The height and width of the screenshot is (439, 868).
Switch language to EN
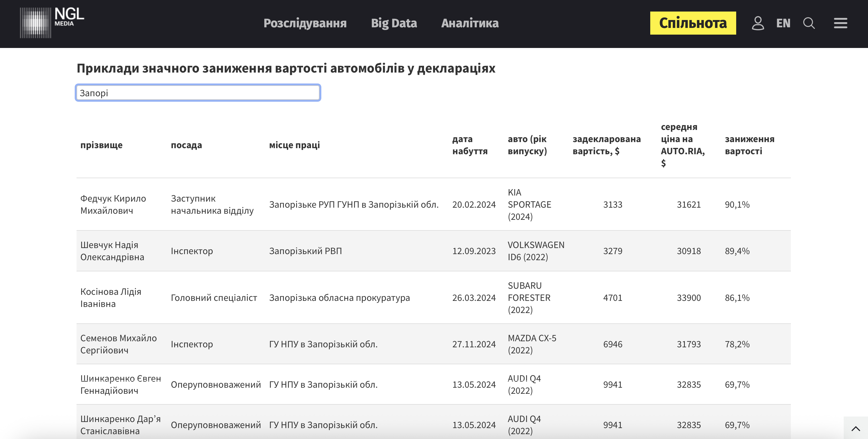[783, 23]
